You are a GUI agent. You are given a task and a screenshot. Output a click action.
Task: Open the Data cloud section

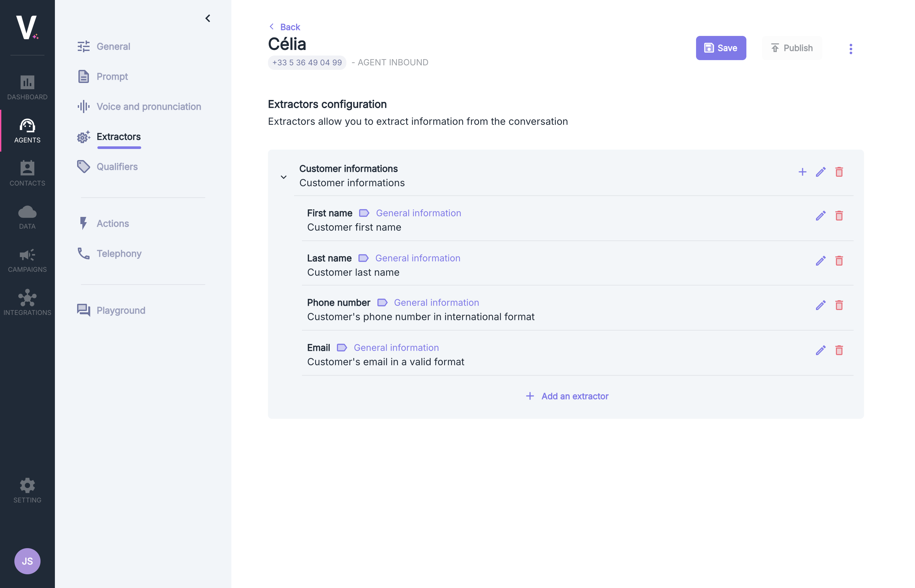[x=27, y=217]
